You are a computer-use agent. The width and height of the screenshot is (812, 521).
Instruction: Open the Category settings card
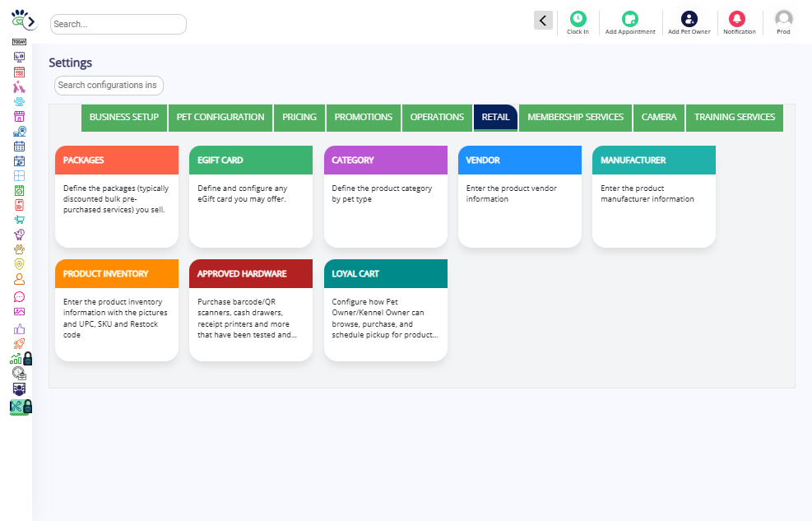pos(385,196)
